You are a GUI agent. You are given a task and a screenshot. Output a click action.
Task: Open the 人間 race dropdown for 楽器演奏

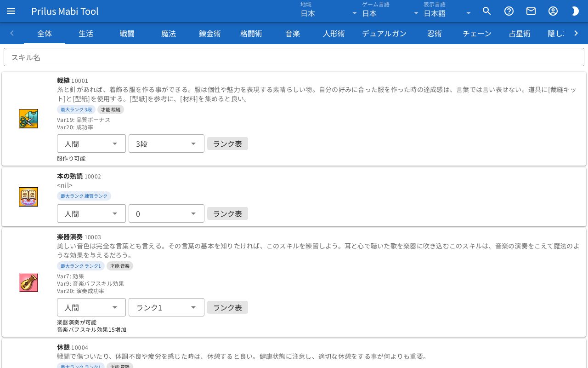click(91, 307)
